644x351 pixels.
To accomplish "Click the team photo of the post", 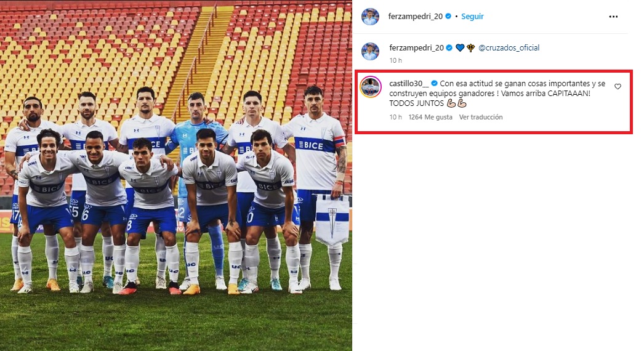I will pyautogui.click(x=176, y=175).
